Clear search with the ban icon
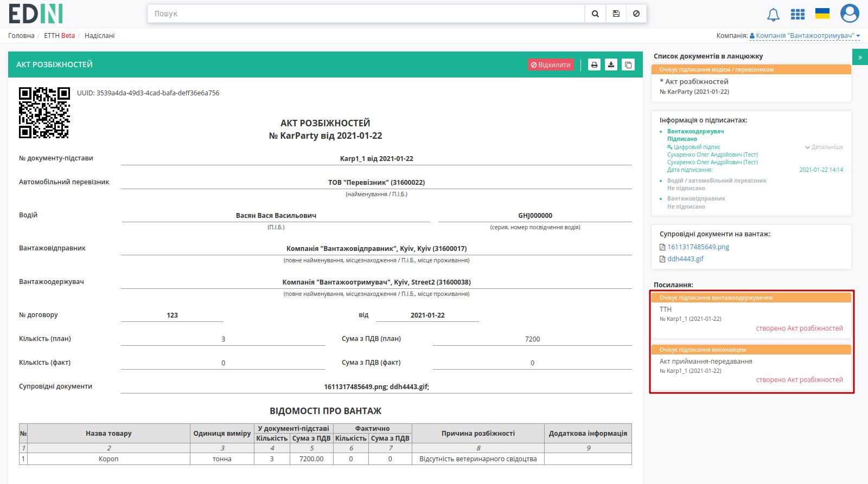The height and width of the screenshot is (484, 868). coord(636,14)
